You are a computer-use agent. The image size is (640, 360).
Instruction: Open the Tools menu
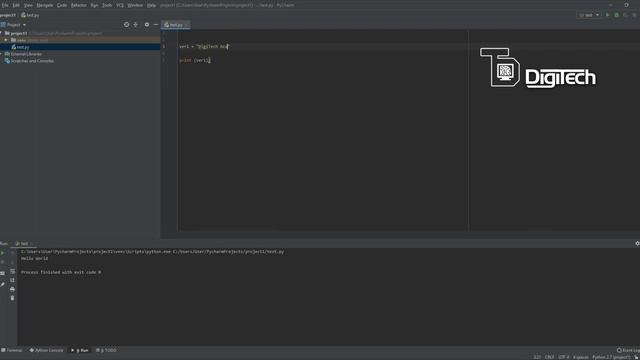[x=107, y=5]
